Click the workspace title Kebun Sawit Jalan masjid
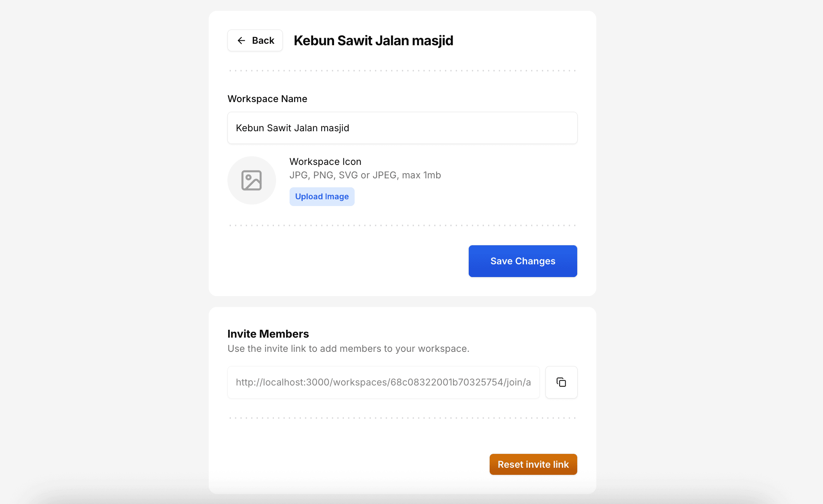The width and height of the screenshot is (823, 504). [x=373, y=40]
